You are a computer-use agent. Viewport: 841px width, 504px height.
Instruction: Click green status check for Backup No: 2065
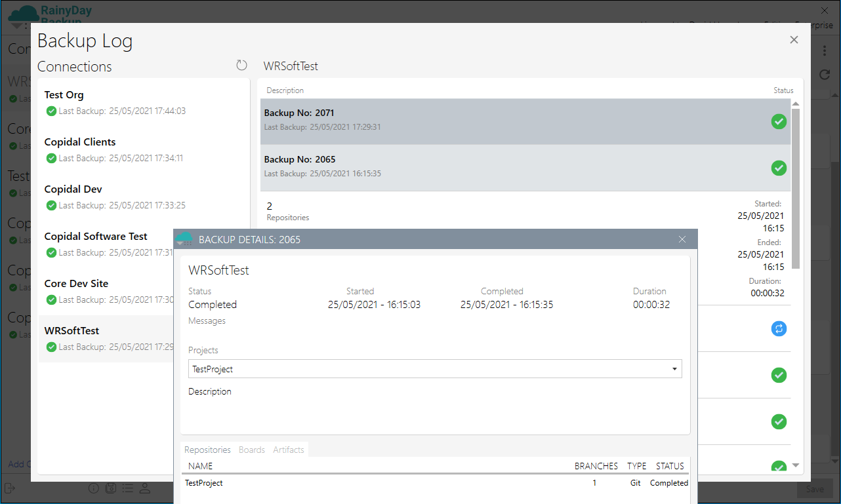click(779, 168)
